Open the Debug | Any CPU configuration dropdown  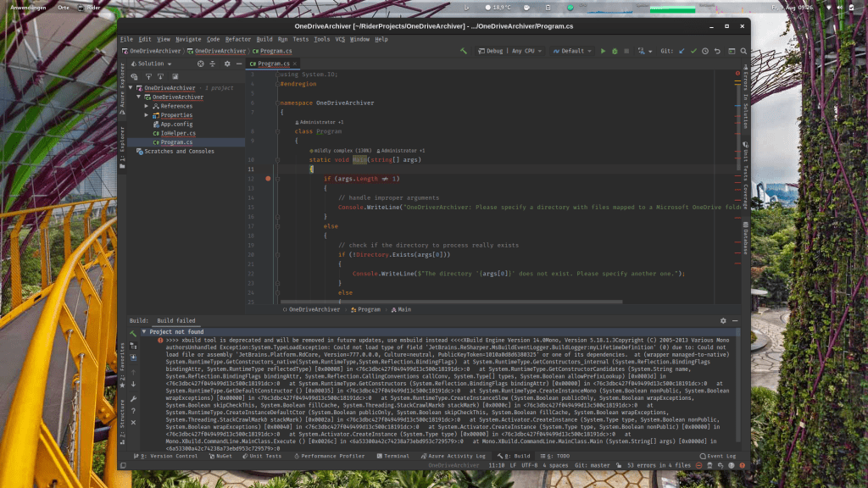pos(511,51)
